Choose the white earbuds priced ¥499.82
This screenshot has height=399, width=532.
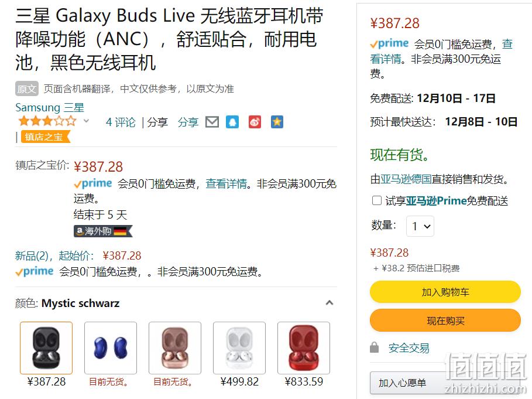(x=239, y=347)
